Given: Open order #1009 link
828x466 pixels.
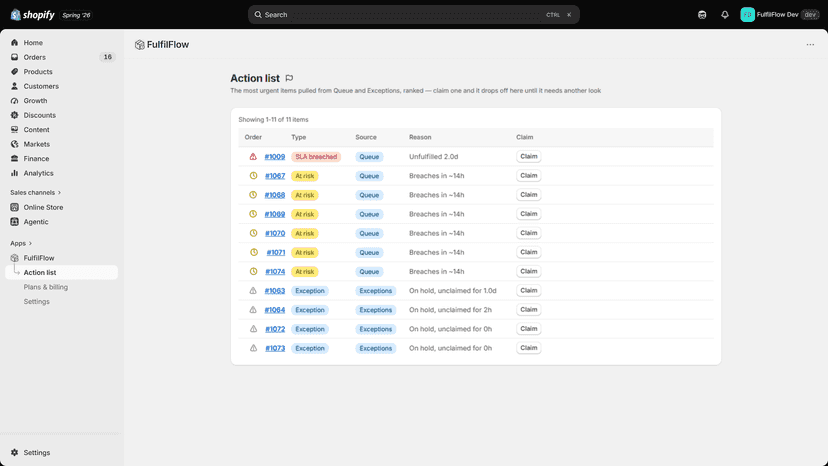Looking at the screenshot, I should coord(275,157).
